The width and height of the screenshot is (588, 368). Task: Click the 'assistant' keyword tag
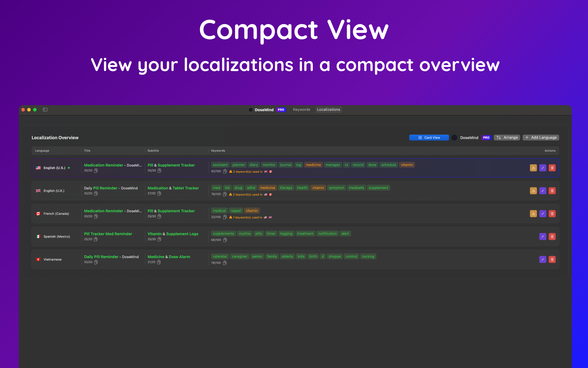(x=220, y=165)
